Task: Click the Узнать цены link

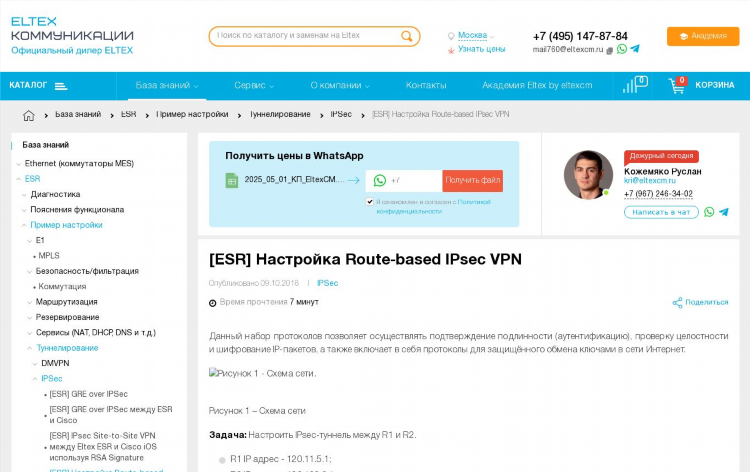Action: pyautogui.click(x=481, y=49)
